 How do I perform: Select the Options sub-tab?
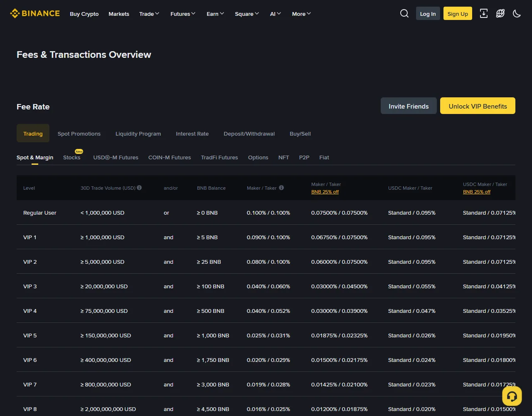pos(258,157)
